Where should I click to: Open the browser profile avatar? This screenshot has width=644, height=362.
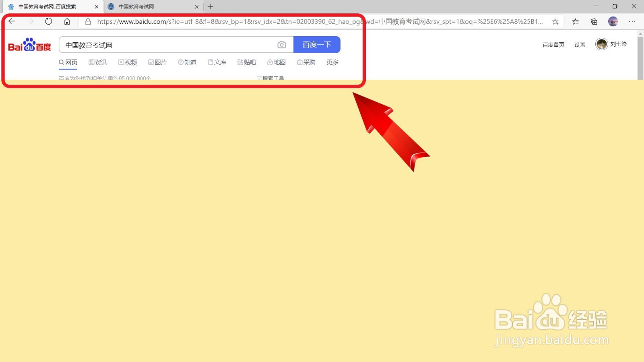pos(613,22)
